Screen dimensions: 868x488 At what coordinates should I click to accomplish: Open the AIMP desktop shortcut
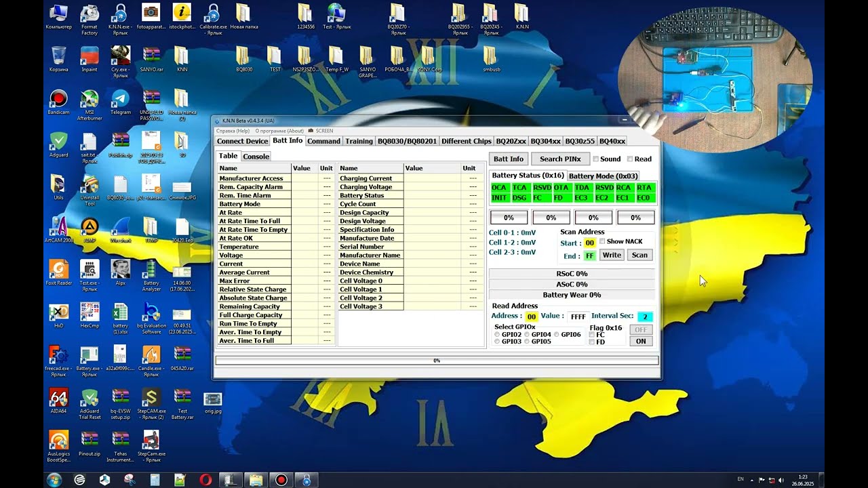90,230
